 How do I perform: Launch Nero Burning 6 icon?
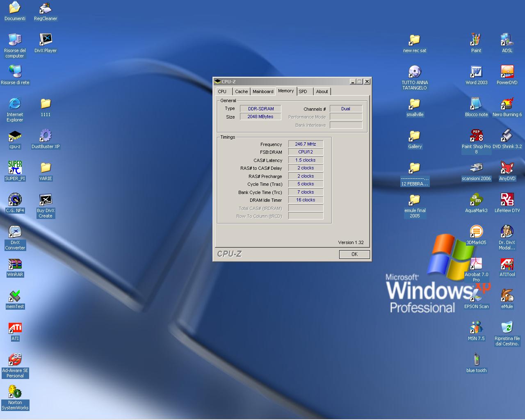coord(507,107)
